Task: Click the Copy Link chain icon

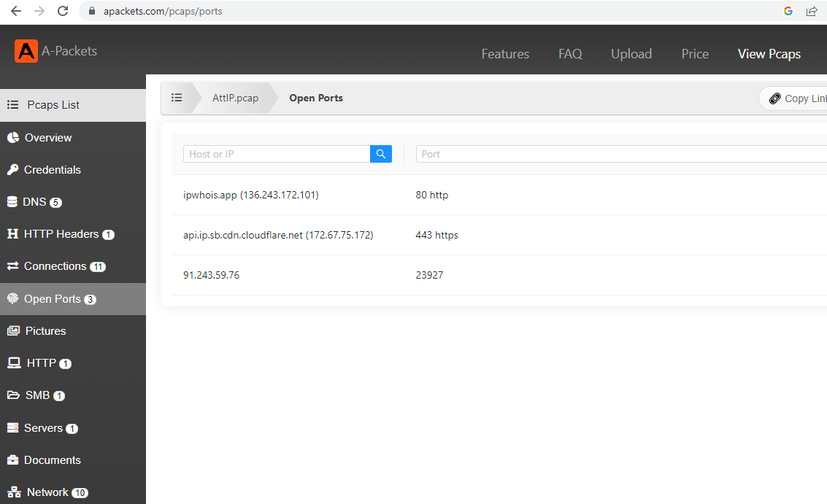Action: tap(774, 98)
